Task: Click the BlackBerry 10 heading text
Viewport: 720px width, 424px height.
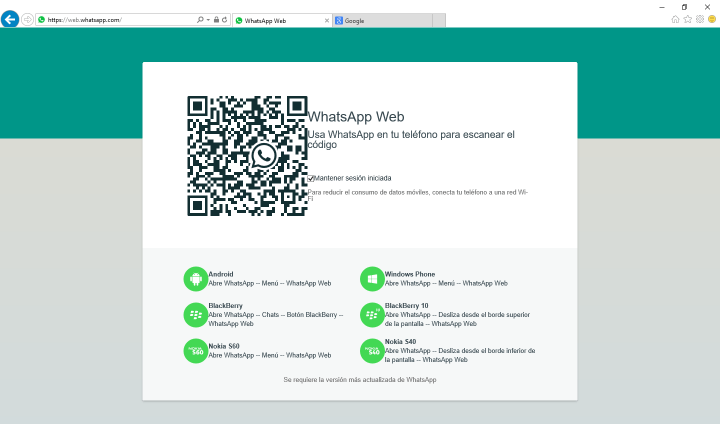Action: coord(406,305)
